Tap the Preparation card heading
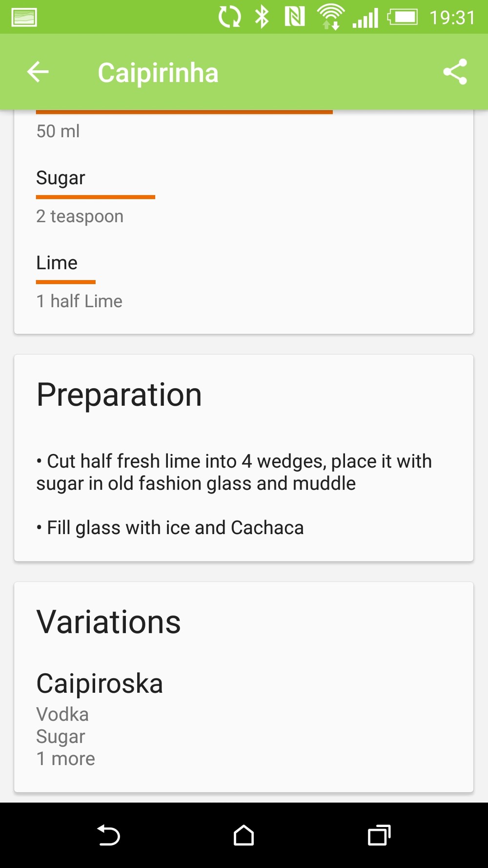 pyautogui.click(x=119, y=394)
